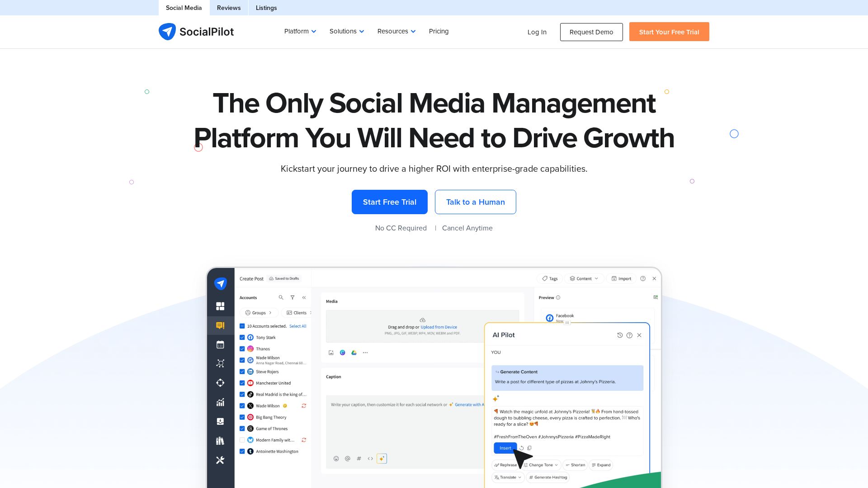
Task: Click the Shorten button
Action: coord(575,465)
